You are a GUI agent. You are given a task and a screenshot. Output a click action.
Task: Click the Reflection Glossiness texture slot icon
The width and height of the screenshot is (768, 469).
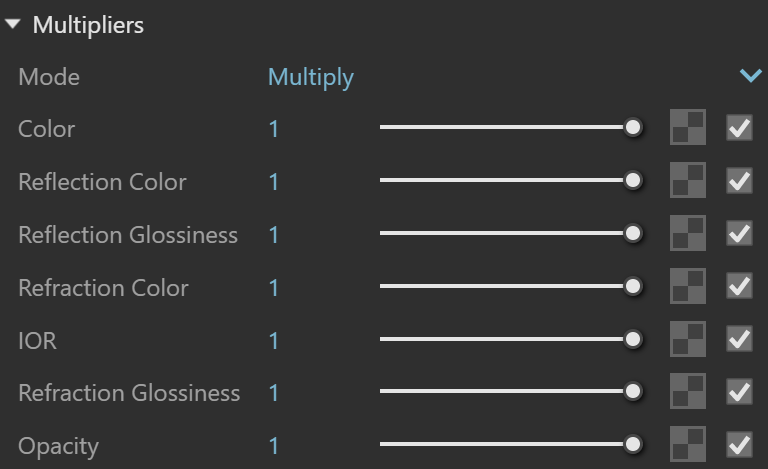(688, 233)
